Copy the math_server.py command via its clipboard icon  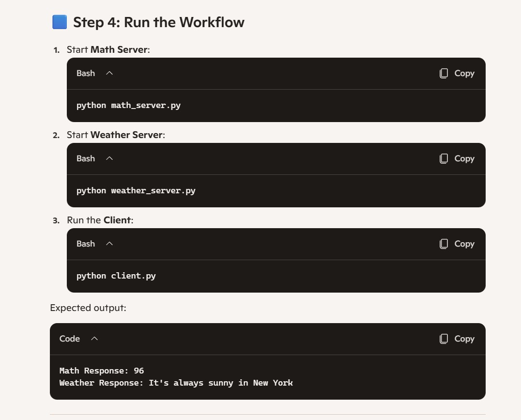tap(444, 73)
